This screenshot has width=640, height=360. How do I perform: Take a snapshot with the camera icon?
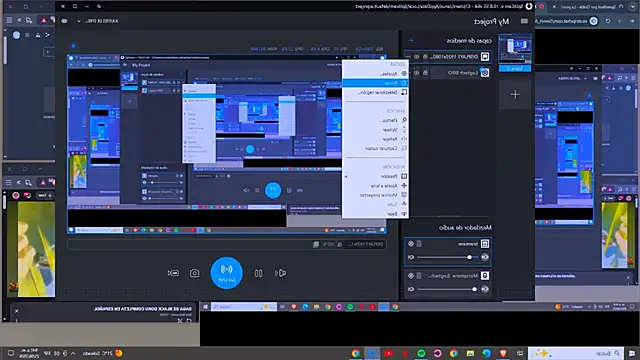click(x=195, y=273)
